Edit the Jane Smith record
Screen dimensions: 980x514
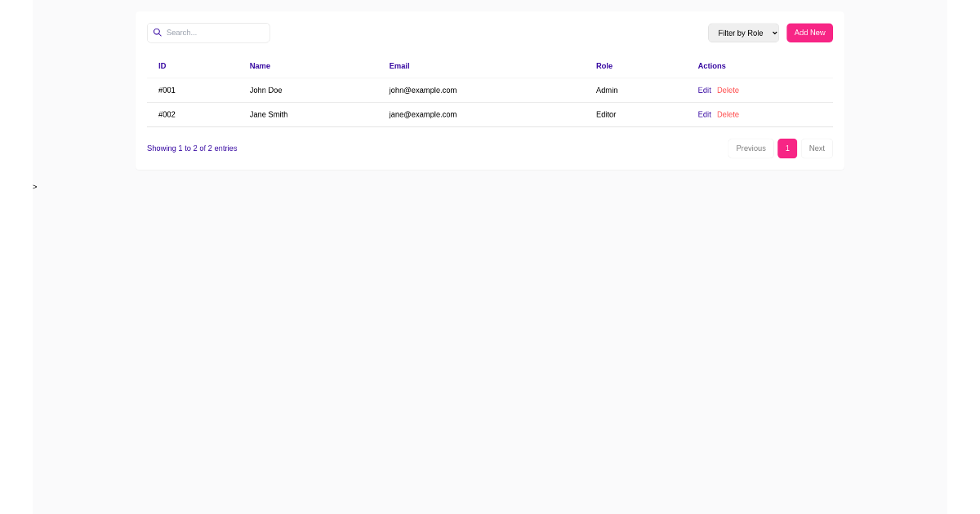pyautogui.click(x=704, y=114)
